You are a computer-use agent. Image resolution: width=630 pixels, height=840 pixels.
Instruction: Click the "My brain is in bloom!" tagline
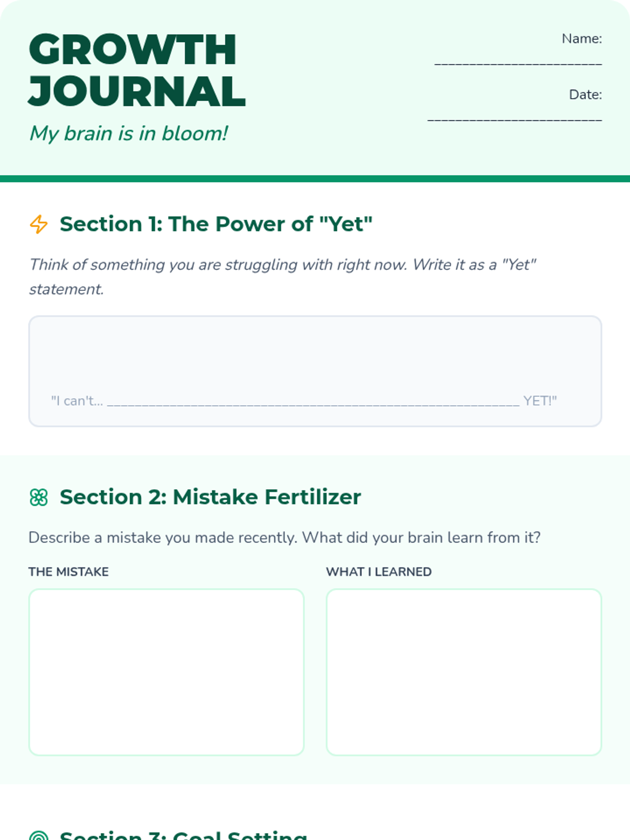[x=129, y=133]
